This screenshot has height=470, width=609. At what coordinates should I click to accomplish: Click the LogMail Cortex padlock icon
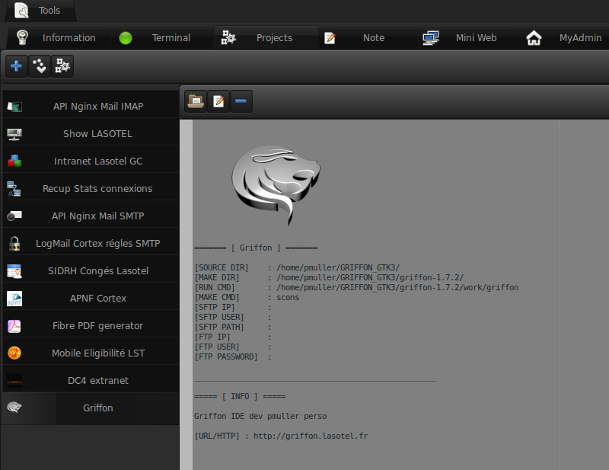click(x=14, y=244)
